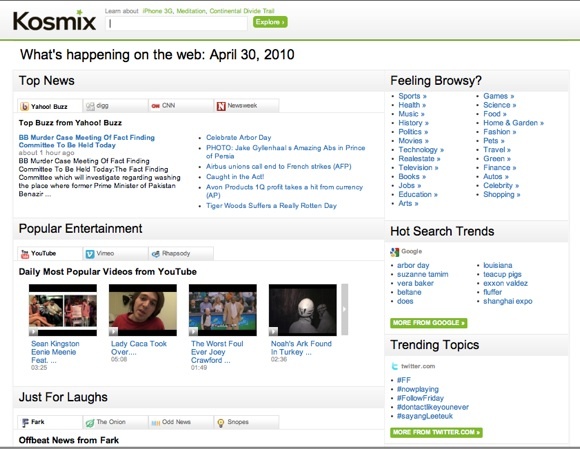Image resolution: width=580 pixels, height=449 pixels.
Task: Open Noah's Ark Found In Turkey title
Action: point(301,348)
